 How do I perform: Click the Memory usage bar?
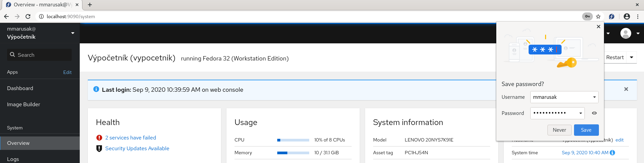click(x=293, y=153)
